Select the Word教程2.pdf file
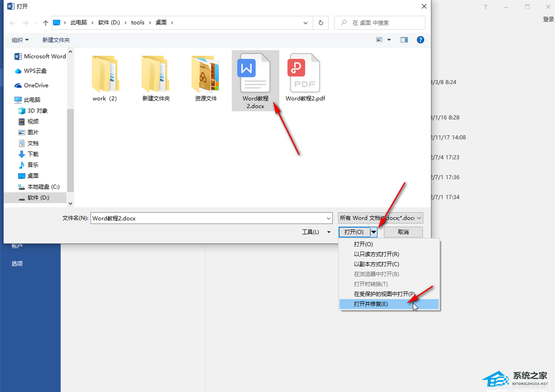Viewport: 555px width, 392px height. pyautogui.click(x=305, y=78)
